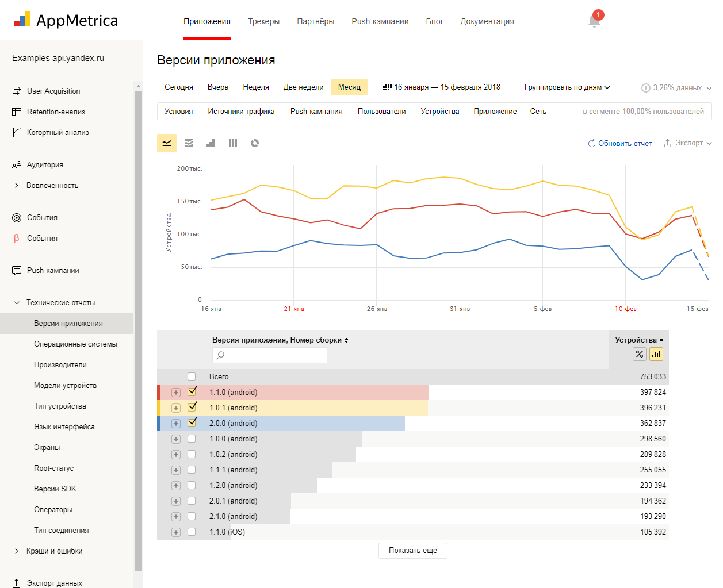Tick the Всего total checkbox
The width and height of the screenshot is (723, 588).
point(192,376)
